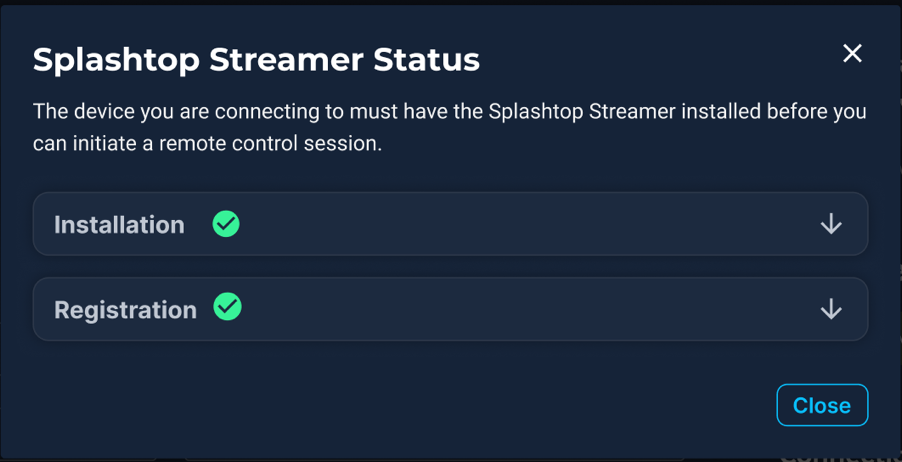Viewport: 902px width, 462px height.
Task: Select the Registration status check icon
Action: pyautogui.click(x=228, y=307)
